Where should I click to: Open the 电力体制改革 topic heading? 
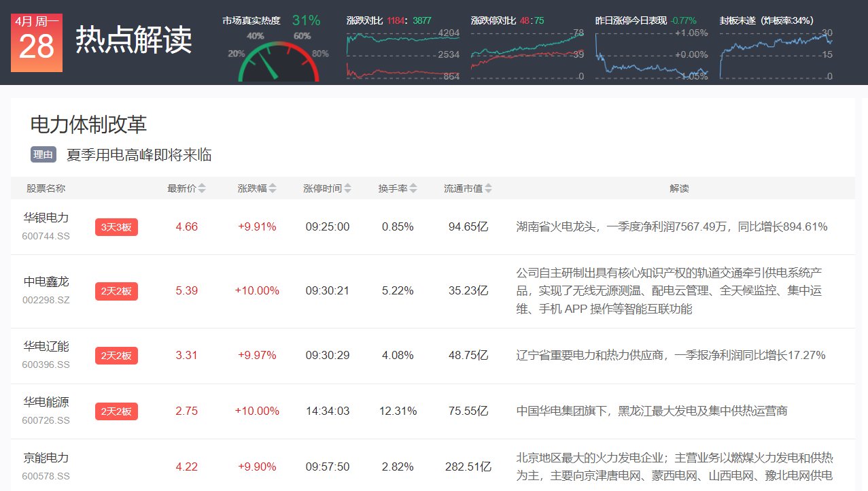coord(88,124)
